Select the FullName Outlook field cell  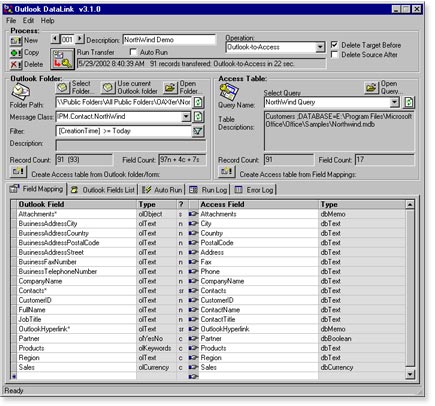pos(77,310)
